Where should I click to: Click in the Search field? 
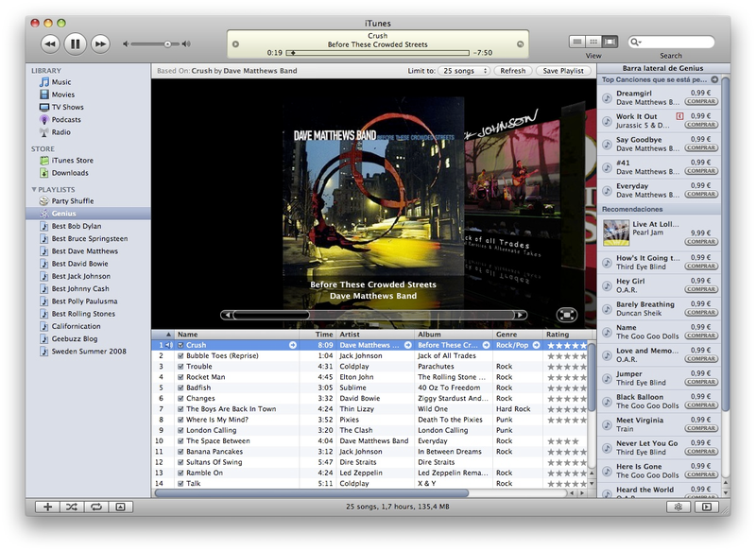tap(671, 42)
